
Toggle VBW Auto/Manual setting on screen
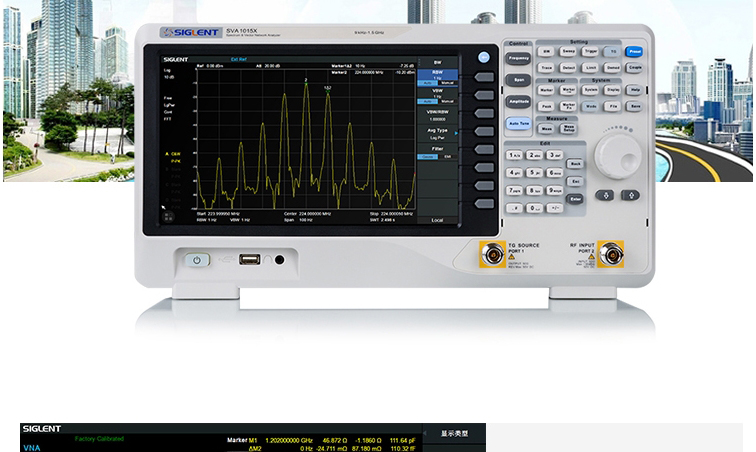coord(437,102)
